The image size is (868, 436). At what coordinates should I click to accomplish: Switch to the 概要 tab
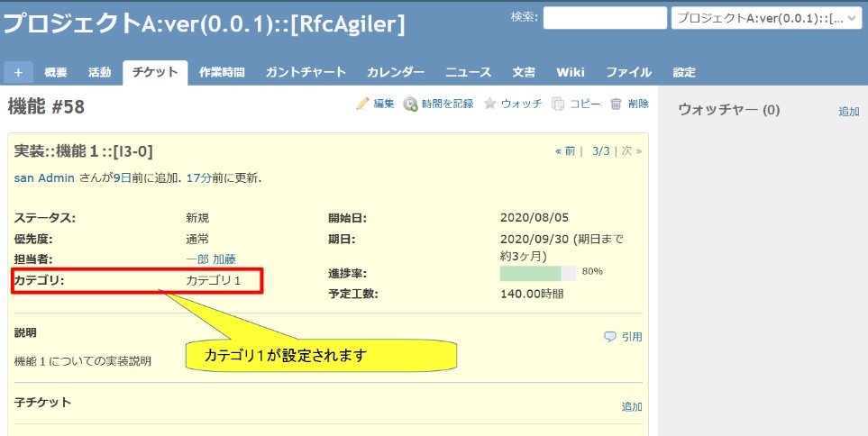click(56, 72)
